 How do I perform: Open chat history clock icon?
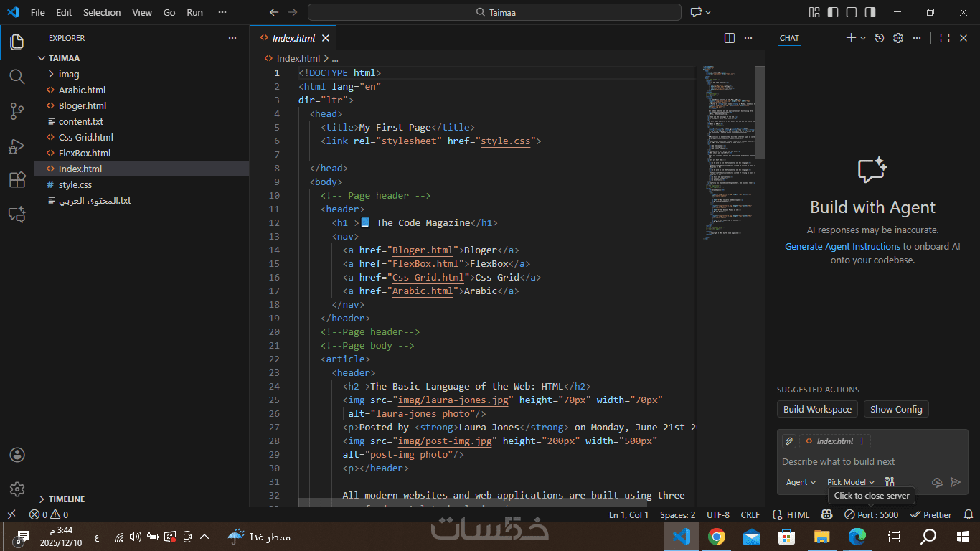[x=880, y=38]
